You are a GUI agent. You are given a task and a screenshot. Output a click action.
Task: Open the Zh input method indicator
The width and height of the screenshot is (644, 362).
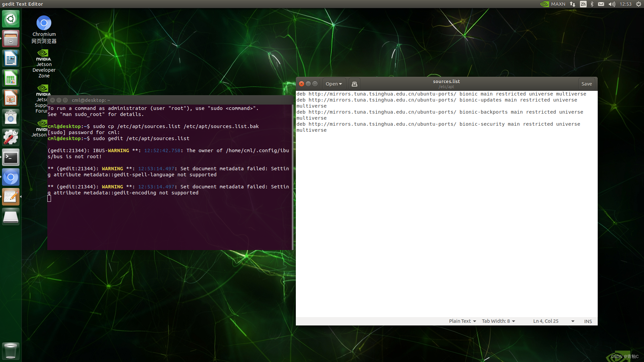tap(583, 4)
